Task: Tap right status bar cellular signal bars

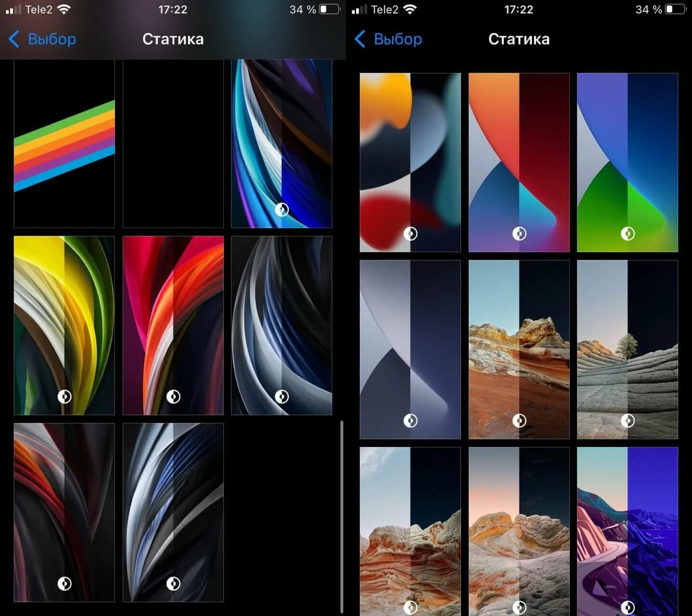Action: click(x=359, y=9)
